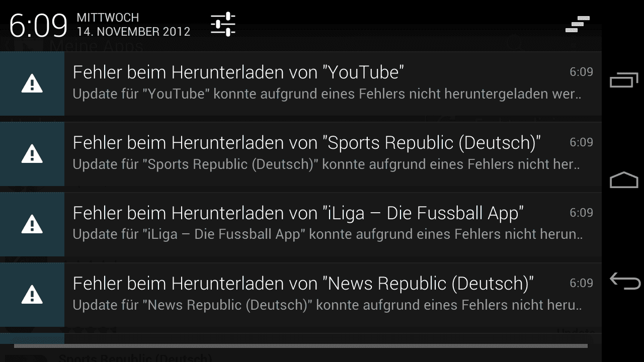Tap warning icon beside News Republic error

click(32, 295)
